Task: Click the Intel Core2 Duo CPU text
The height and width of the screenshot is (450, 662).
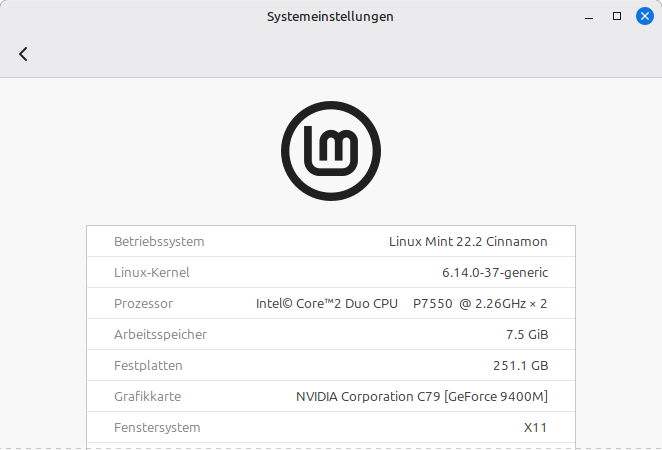Action: pyautogui.click(x=401, y=303)
